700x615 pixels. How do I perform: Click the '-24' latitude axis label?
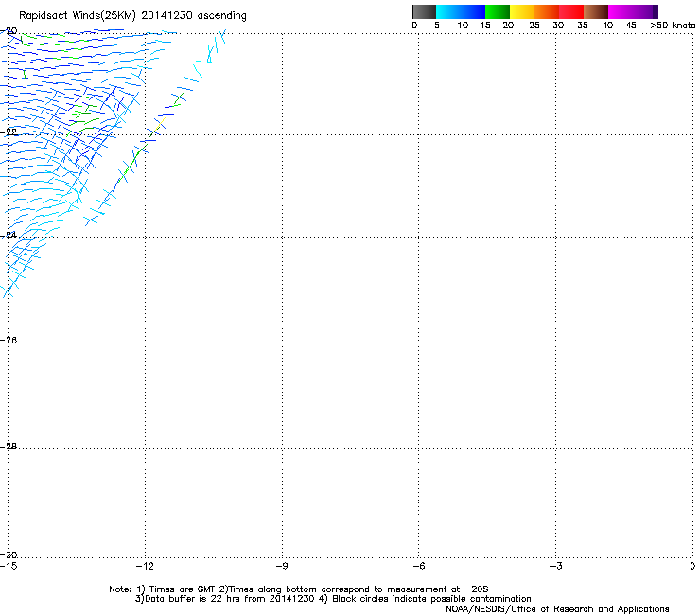[9, 235]
